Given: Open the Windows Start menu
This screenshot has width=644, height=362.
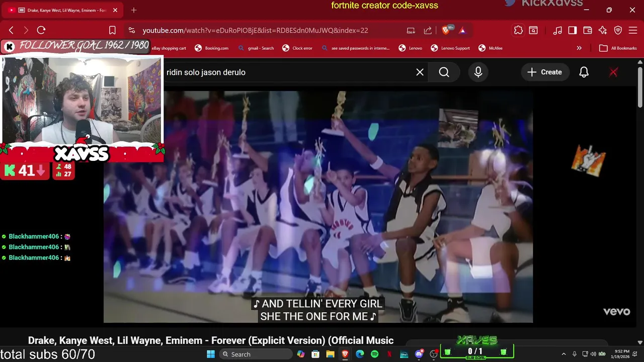Looking at the screenshot, I should (x=210, y=354).
